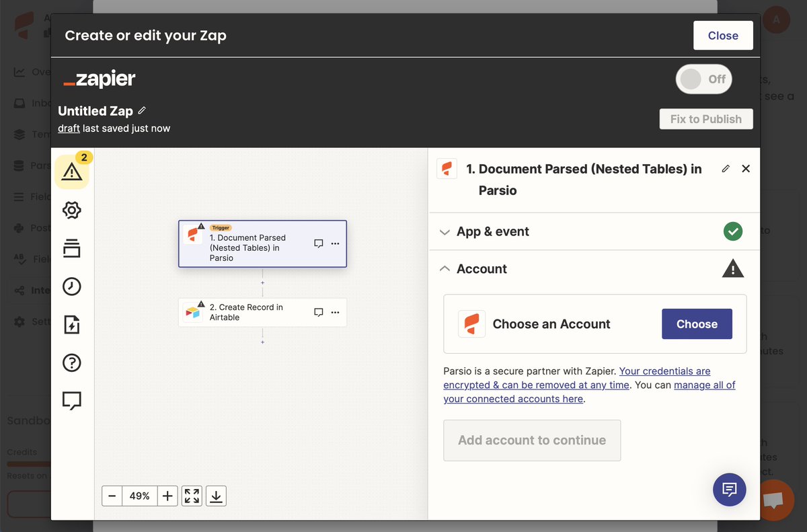Rename the Zap using the pencil icon
Image resolution: width=807 pixels, height=532 pixels.
(x=142, y=111)
